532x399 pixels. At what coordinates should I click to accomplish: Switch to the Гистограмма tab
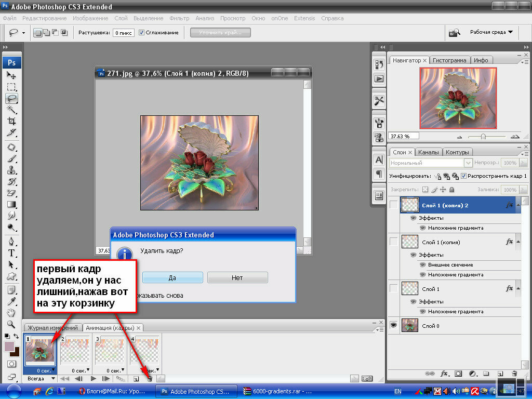pos(449,60)
